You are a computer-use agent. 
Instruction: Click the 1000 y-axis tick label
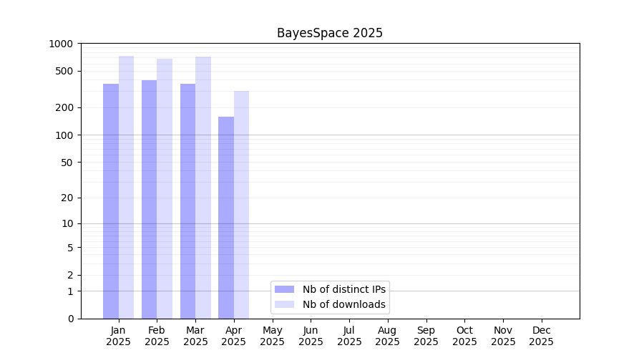[61, 44]
